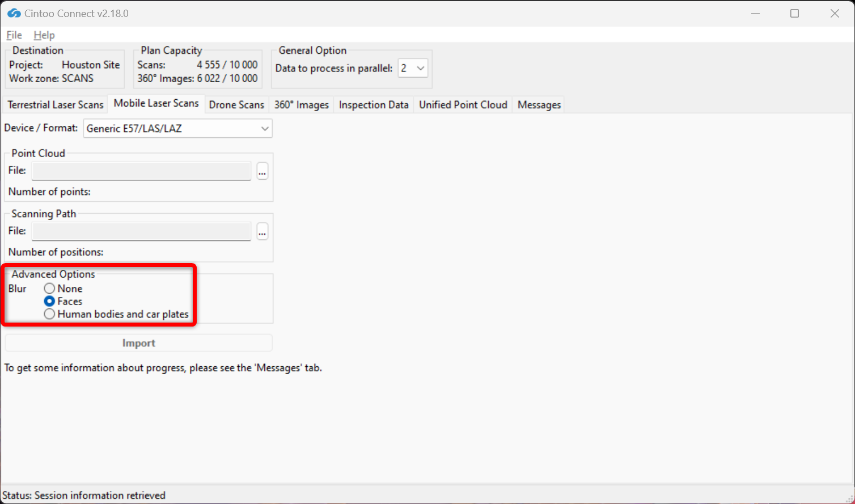Switch to Terrestrial Laser Scans tab
This screenshot has height=504, width=855.
coord(56,105)
